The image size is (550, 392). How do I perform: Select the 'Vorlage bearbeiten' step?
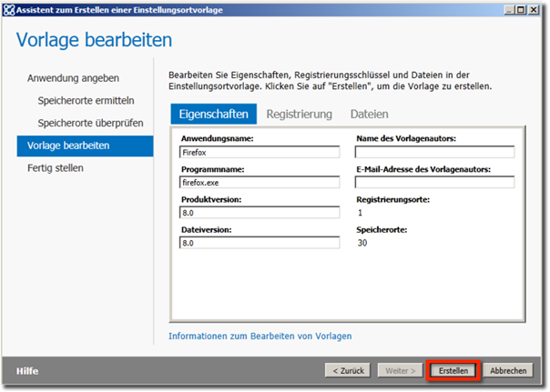coord(68,146)
